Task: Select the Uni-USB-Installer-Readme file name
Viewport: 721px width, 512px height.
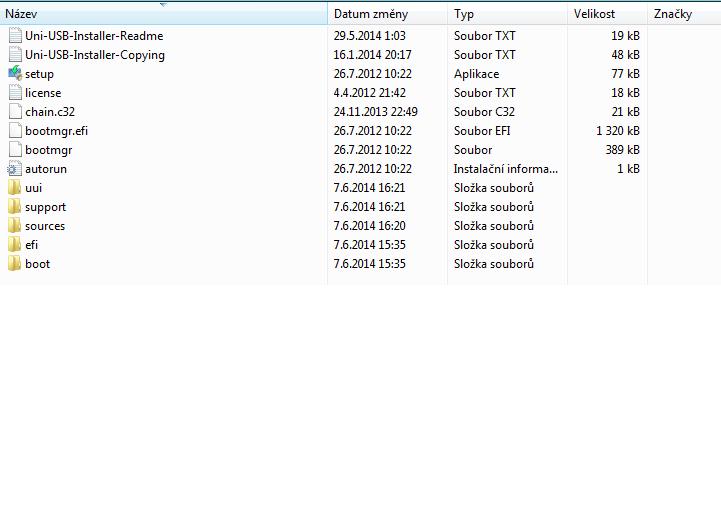Action: tap(94, 36)
